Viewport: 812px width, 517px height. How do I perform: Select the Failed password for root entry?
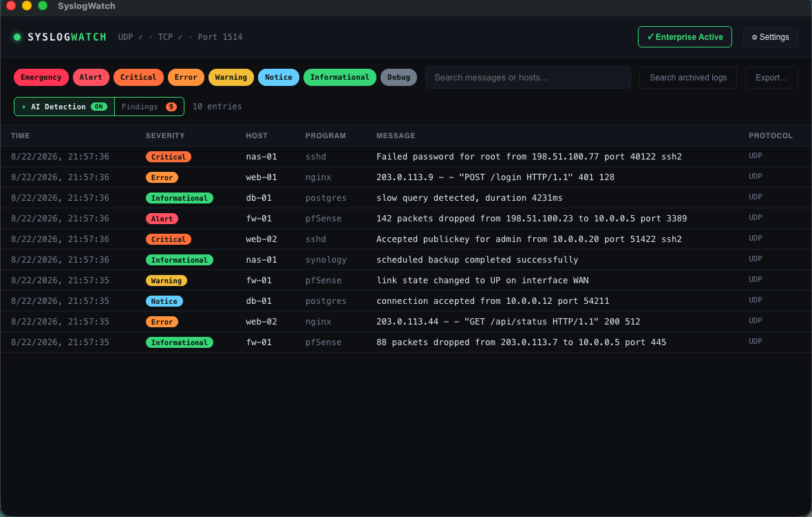(406, 156)
